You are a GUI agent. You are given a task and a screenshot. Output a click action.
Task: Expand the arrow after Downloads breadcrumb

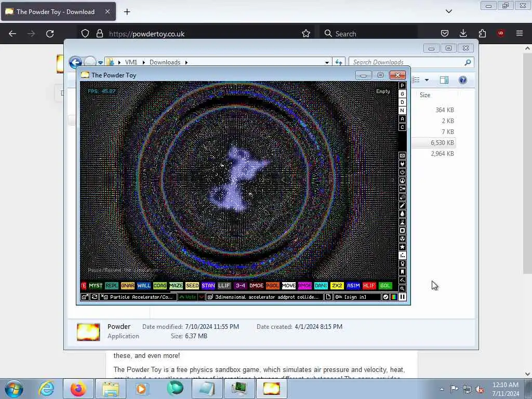click(x=187, y=62)
